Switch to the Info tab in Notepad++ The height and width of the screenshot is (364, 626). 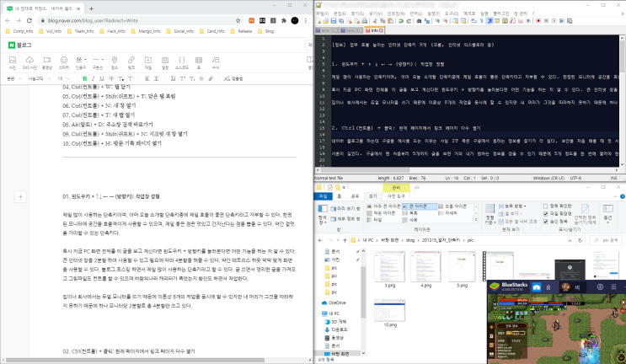[x=374, y=30]
